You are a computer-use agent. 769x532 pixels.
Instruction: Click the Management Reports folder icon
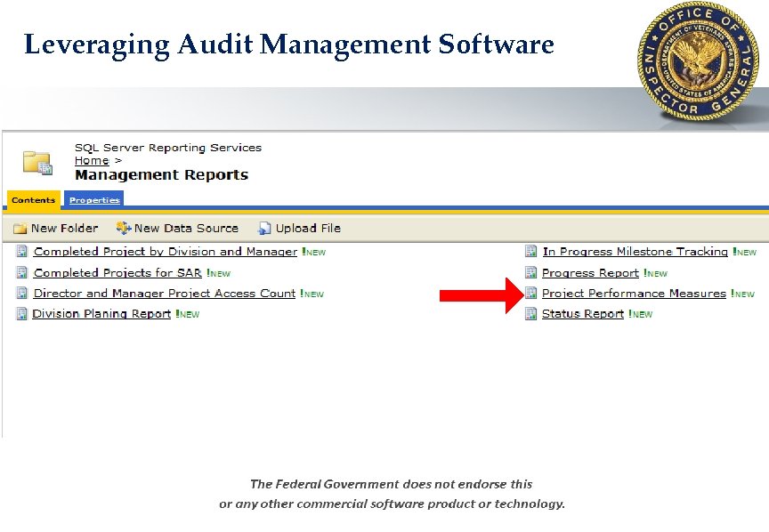37,162
